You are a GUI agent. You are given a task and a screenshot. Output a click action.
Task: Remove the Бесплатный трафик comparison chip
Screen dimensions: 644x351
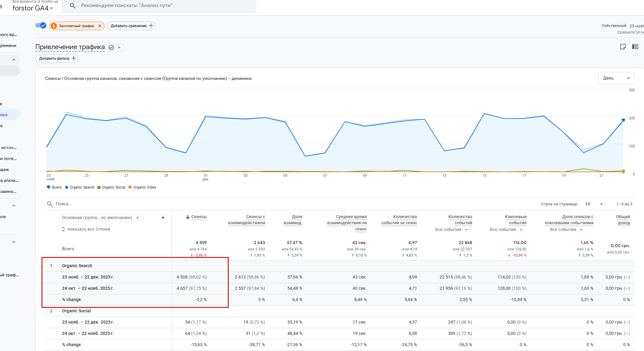point(100,26)
